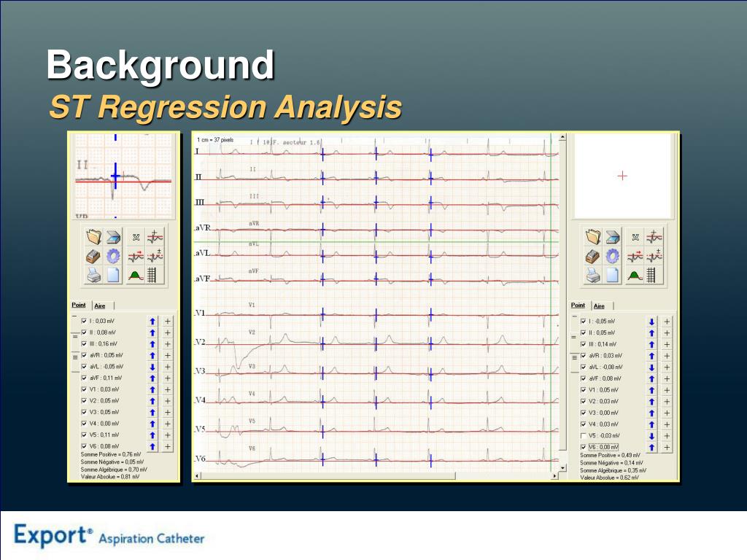Screen dimensions: 747x560
Task: Click scanner icon in left-hand tool panel
Action: [x=113, y=237]
